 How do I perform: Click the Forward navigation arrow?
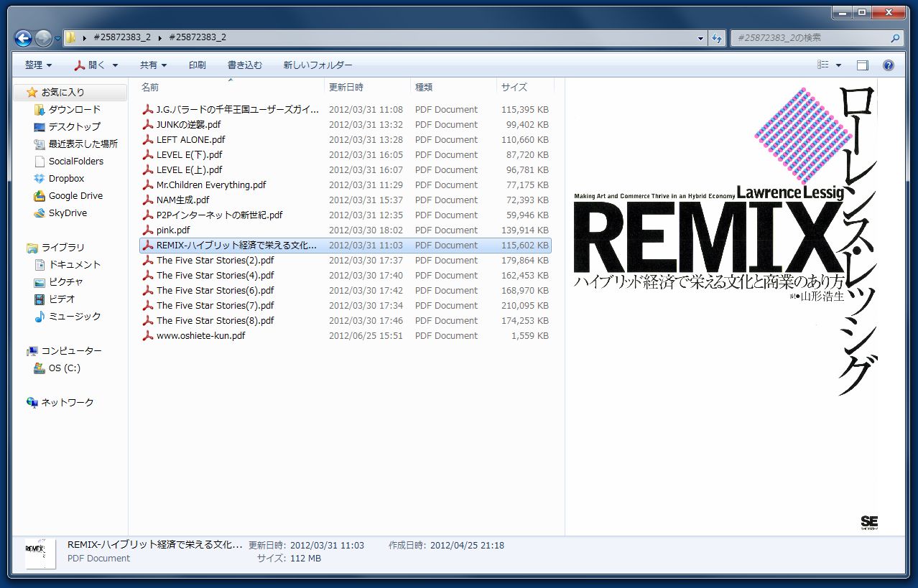pos(42,38)
